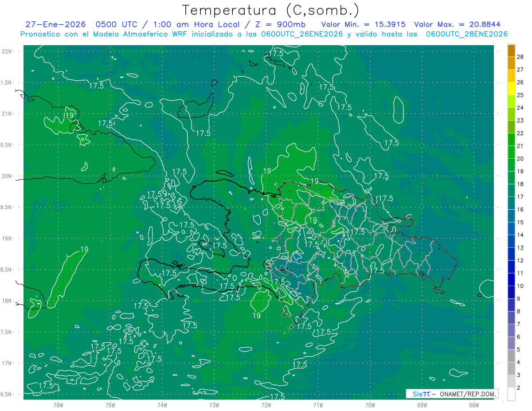Click the '20' label on the color scale
Image resolution: width=532 pixels, height=411 pixels.
click(x=520, y=159)
